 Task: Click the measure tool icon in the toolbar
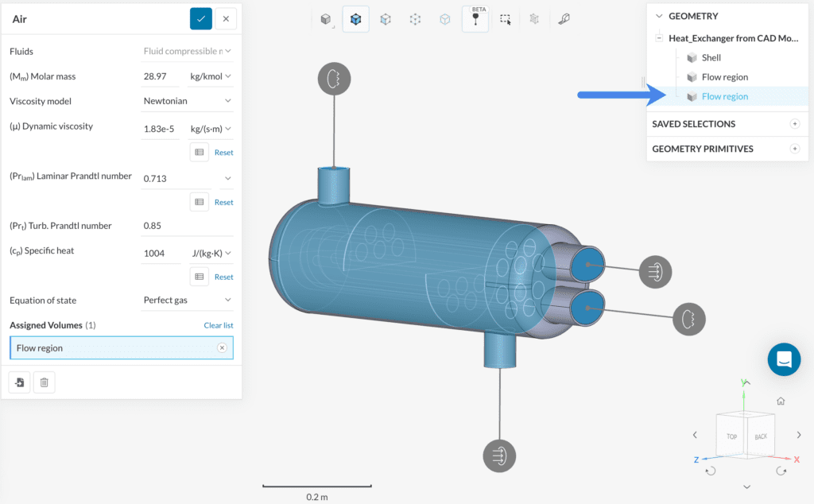(x=564, y=18)
